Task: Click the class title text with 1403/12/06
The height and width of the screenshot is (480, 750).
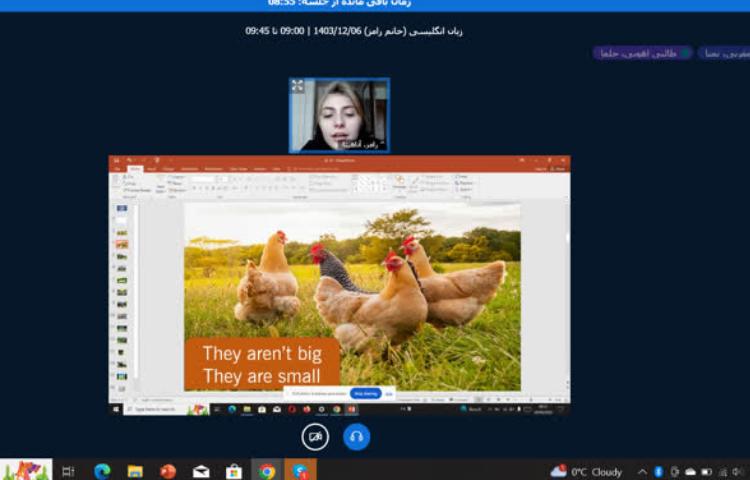Action: [354, 31]
